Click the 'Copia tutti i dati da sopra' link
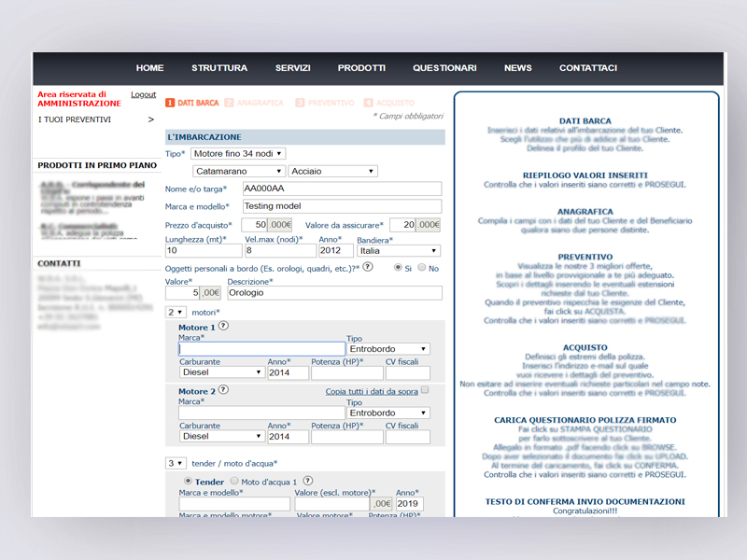Viewport: 747px width, 560px height. tap(371, 391)
